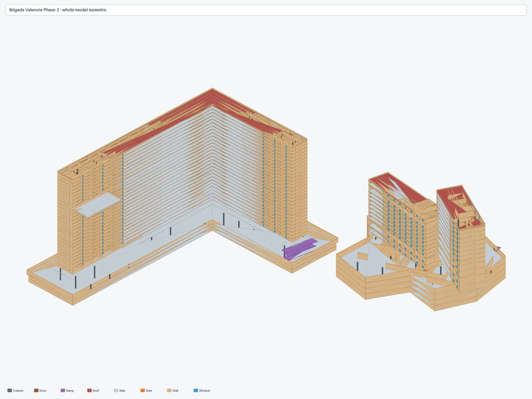Click the 'Door' legend label
Screen dimensions: 532x399
point(43,391)
